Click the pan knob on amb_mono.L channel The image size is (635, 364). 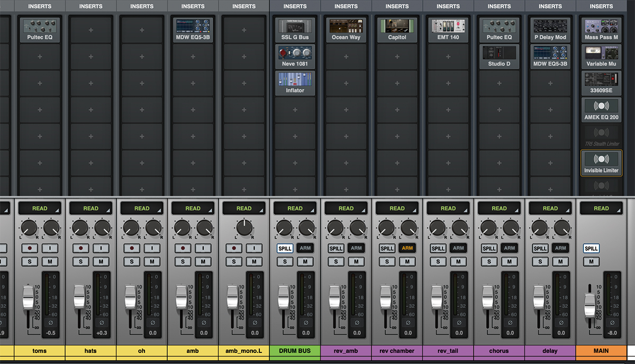tap(244, 229)
